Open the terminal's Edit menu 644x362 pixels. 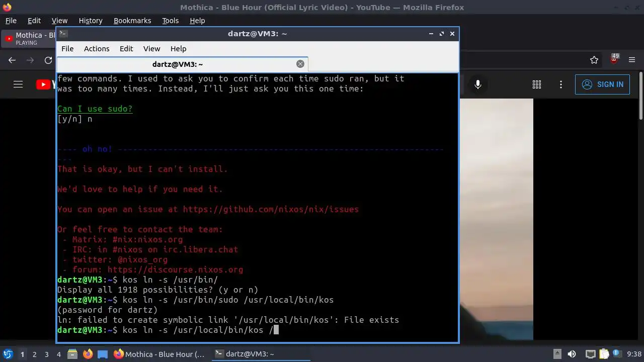pyautogui.click(x=126, y=49)
